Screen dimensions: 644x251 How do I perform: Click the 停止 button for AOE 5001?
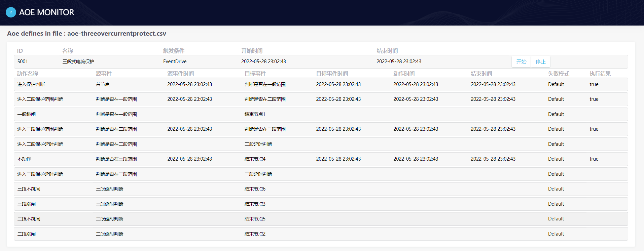tap(540, 61)
